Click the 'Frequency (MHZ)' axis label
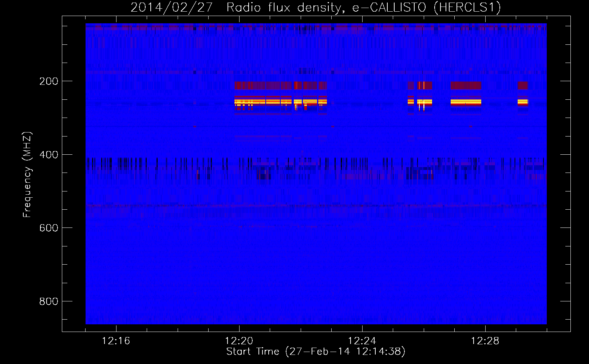The height and width of the screenshot is (364, 589). click(27, 175)
